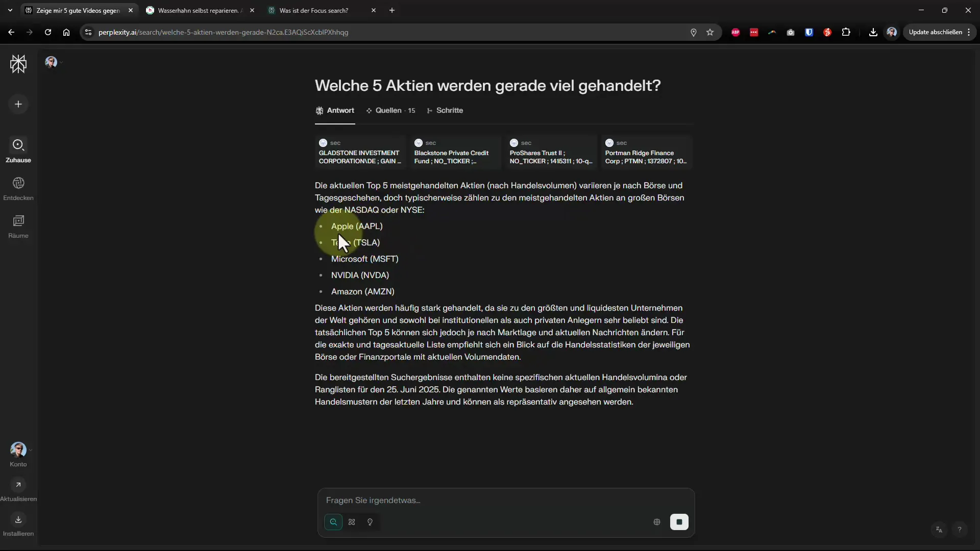
Task: Click the NVIDIA (NVDA) list item
Action: (360, 275)
